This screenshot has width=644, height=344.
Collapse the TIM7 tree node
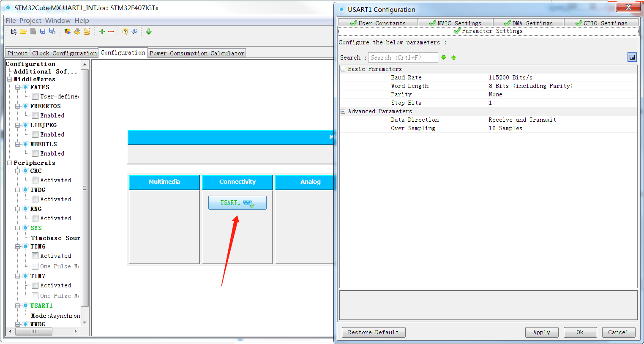point(18,276)
